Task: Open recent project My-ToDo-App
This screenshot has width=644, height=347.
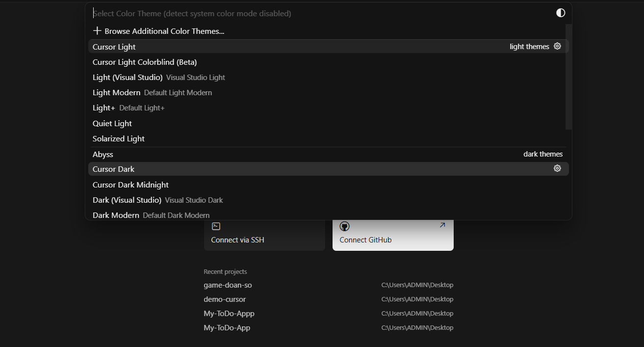Action: 227,327
